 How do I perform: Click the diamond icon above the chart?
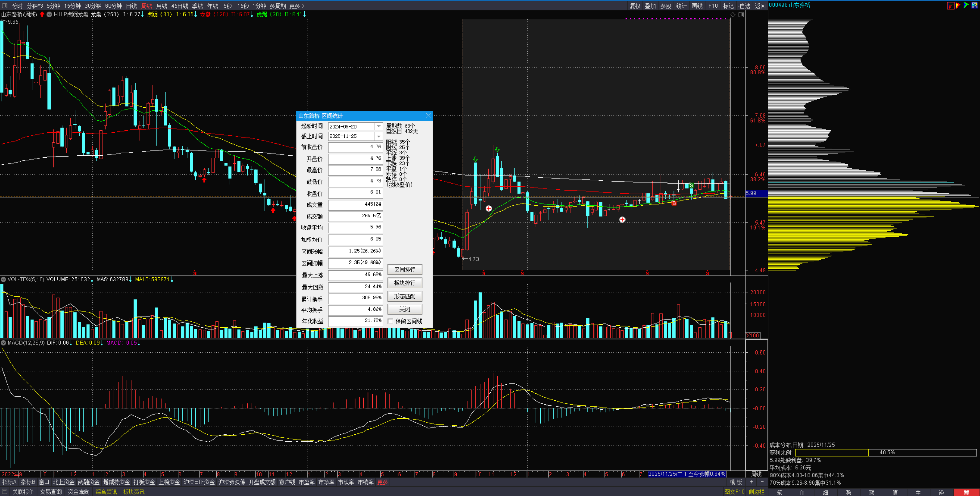tap(733, 15)
